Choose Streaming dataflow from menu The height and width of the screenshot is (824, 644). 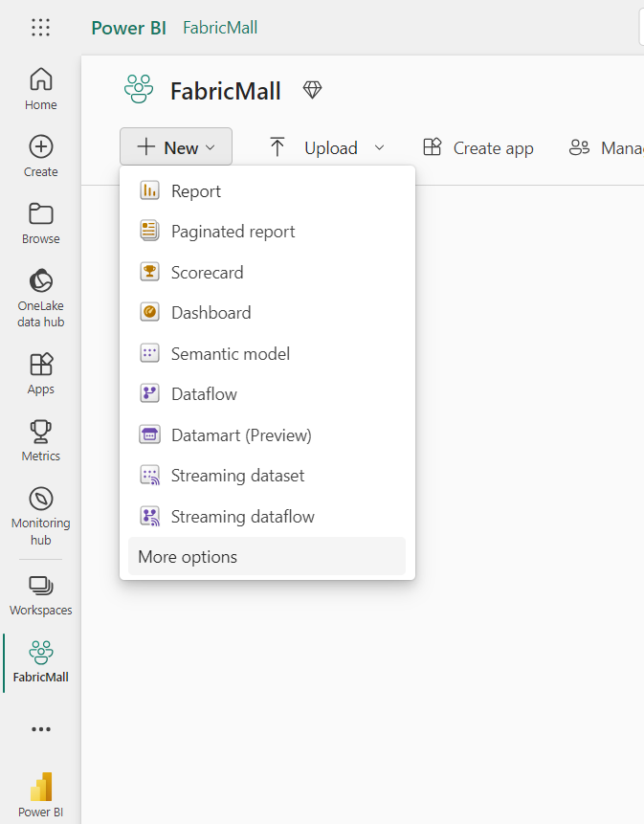coord(267,517)
